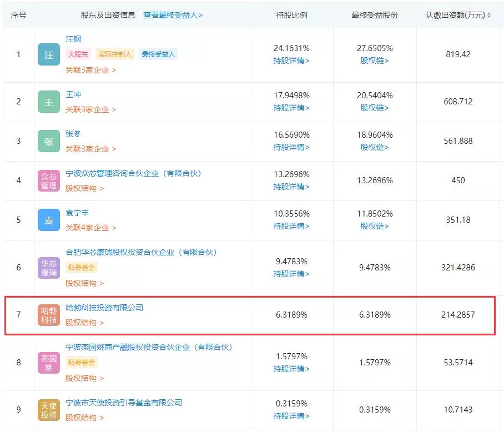
Task: Open 宁波市天使投资引导基金有限公司 link
Action: click(x=123, y=402)
